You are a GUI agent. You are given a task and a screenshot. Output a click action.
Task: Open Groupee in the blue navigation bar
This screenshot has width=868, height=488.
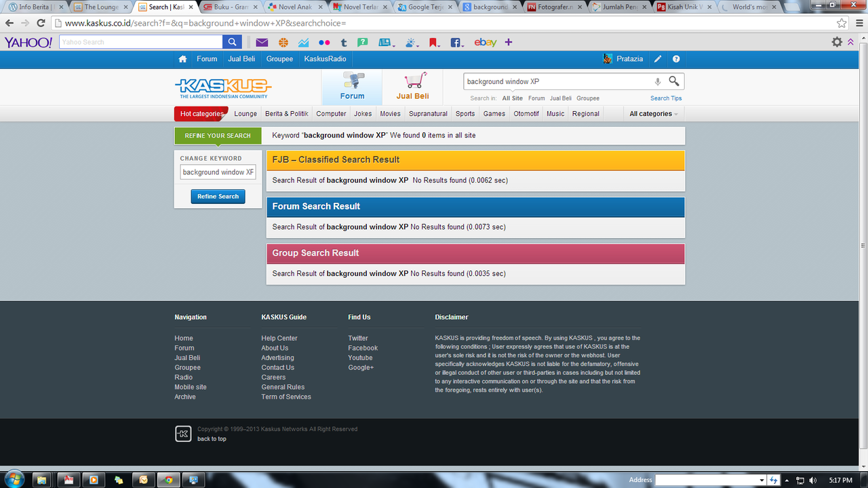[279, 59]
